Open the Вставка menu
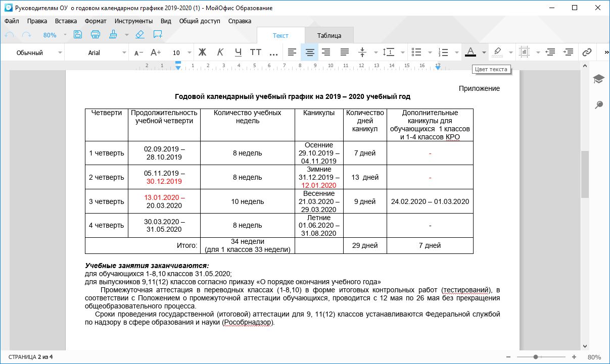 (x=66, y=21)
